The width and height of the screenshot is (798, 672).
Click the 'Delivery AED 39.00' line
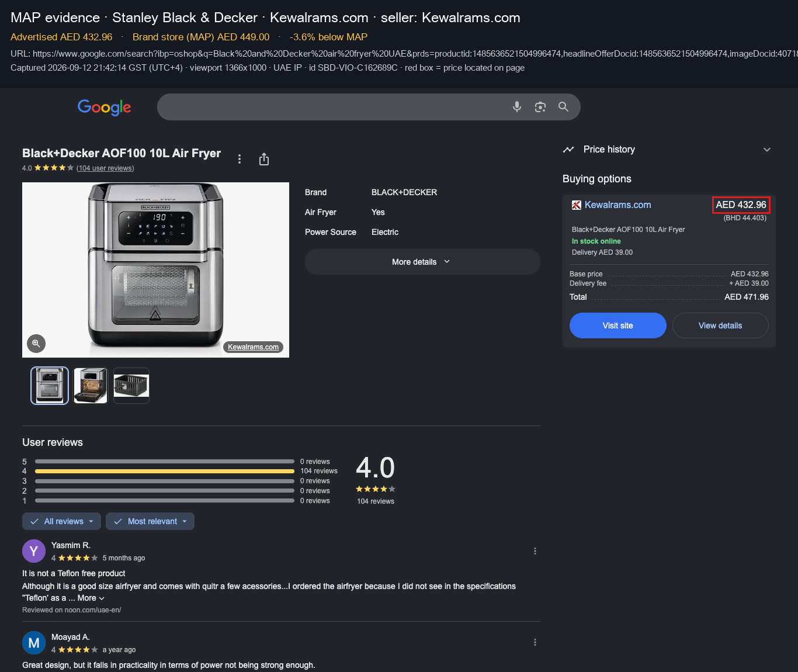point(602,252)
